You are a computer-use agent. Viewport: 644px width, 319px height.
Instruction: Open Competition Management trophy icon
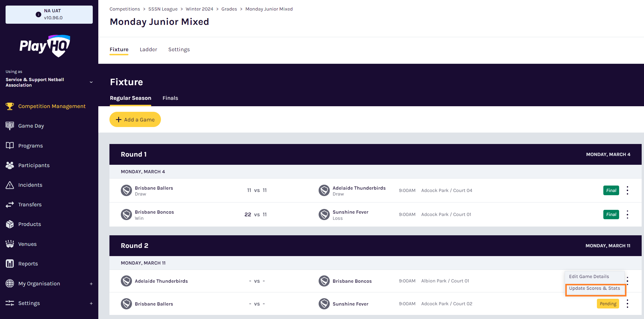point(10,106)
